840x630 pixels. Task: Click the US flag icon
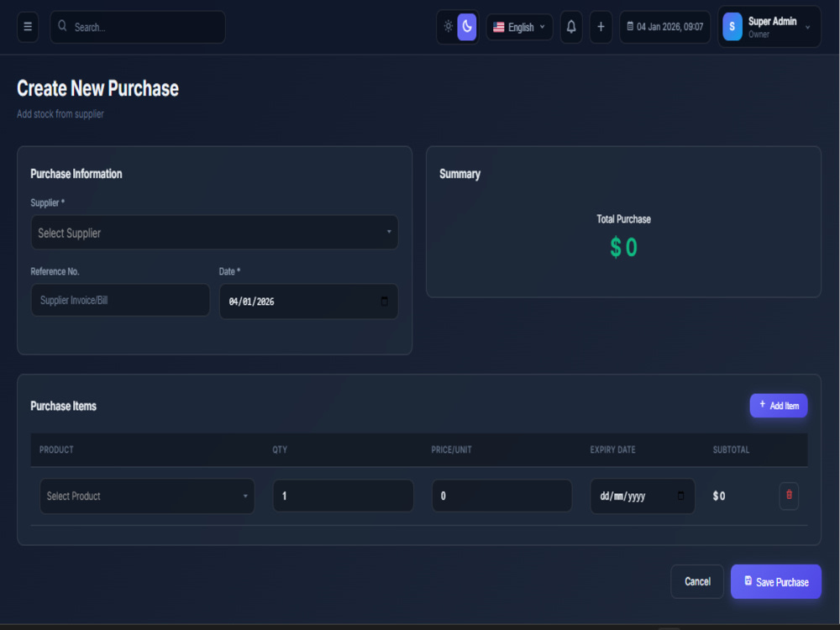point(498,27)
